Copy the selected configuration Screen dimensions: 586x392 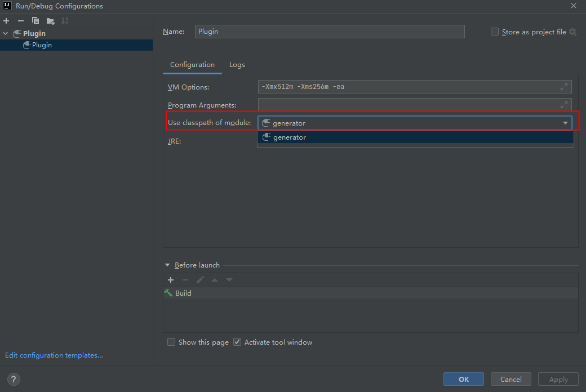pyautogui.click(x=35, y=21)
